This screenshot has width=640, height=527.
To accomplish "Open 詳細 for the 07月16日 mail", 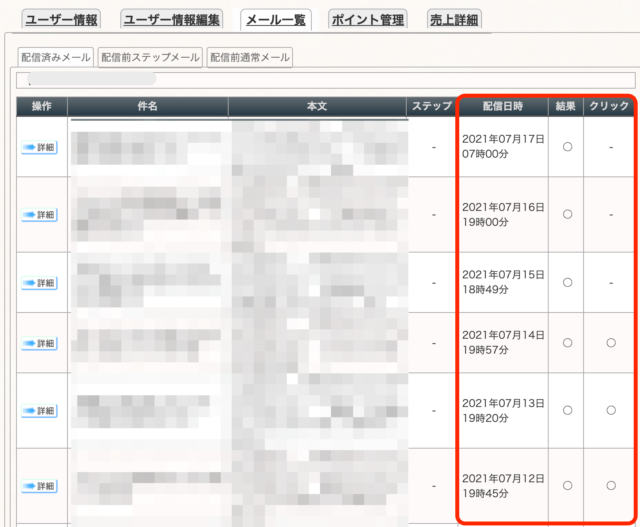I will [39, 215].
